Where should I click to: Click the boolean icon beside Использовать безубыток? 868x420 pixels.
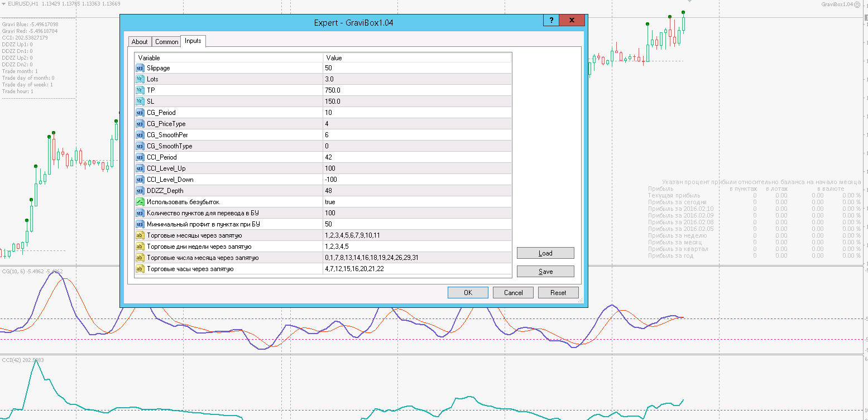[140, 202]
